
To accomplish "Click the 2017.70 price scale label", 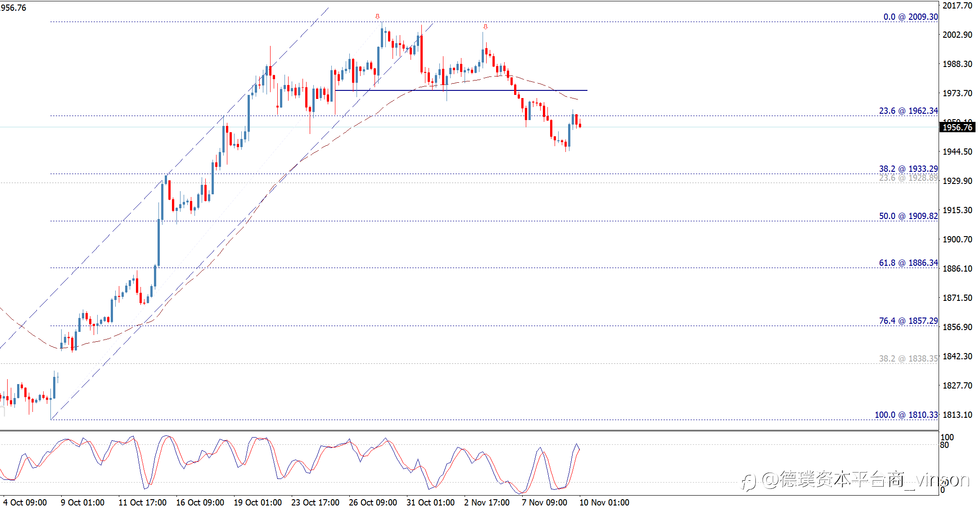I will click(x=957, y=5).
